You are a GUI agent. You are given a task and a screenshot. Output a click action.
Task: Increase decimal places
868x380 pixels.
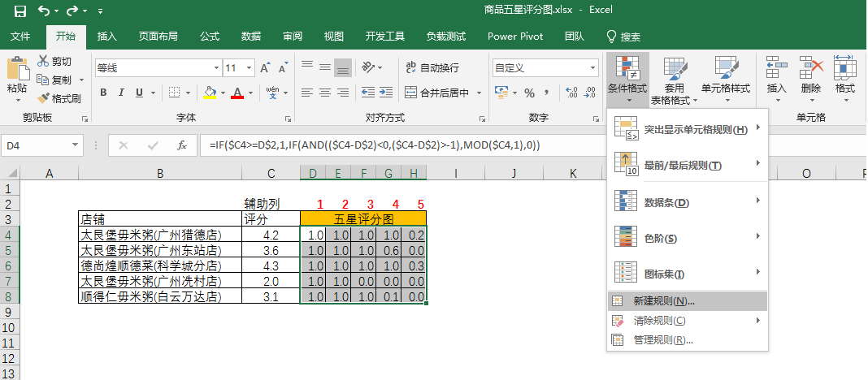(x=572, y=93)
